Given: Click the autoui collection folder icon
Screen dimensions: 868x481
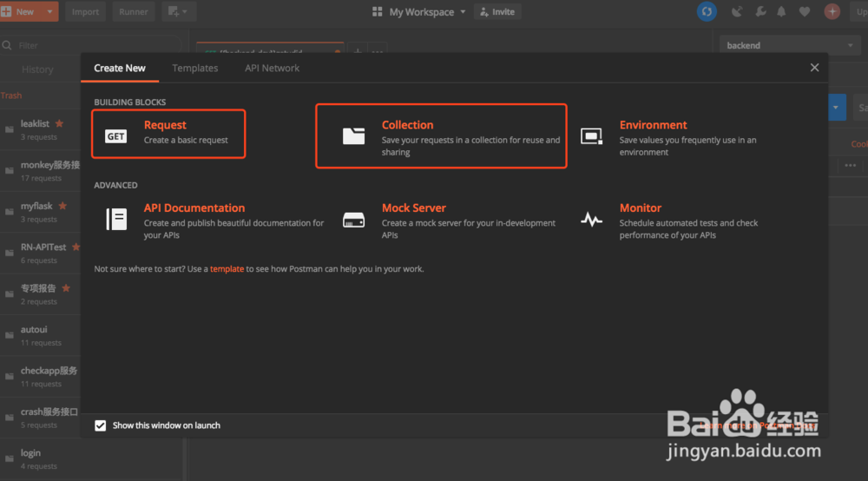Looking at the screenshot, I should [10, 335].
